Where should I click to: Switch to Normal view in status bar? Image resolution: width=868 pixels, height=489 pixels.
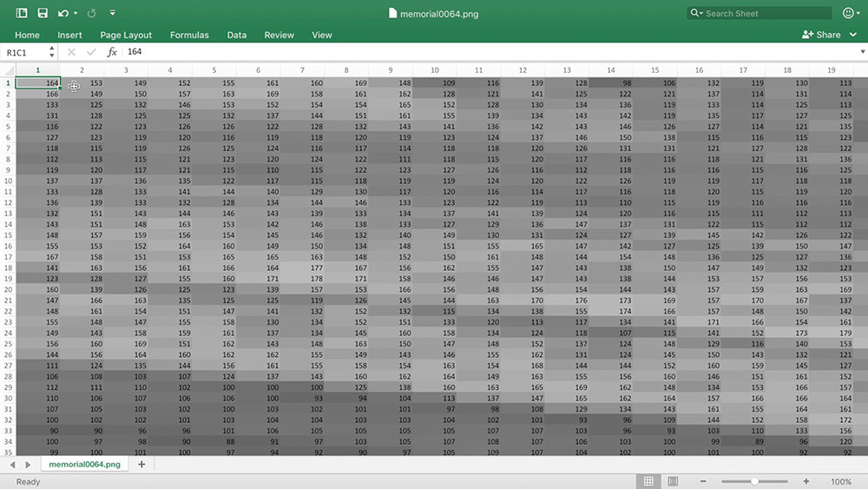648,481
